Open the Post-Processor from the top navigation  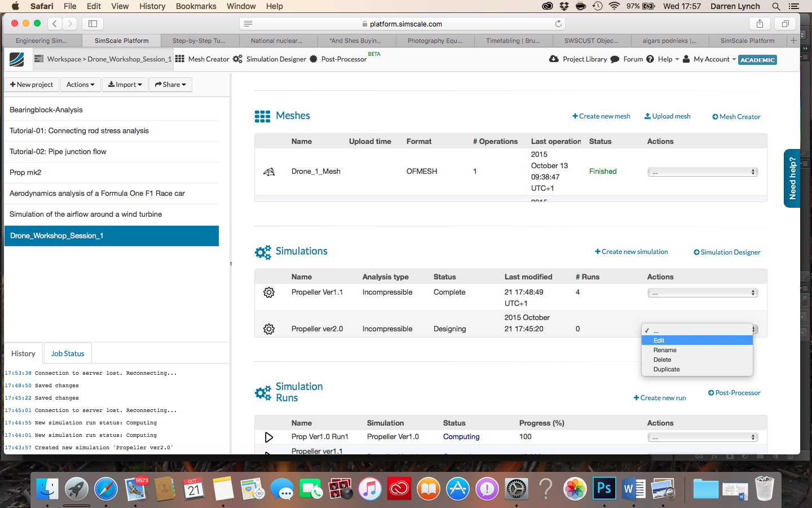[x=338, y=59]
